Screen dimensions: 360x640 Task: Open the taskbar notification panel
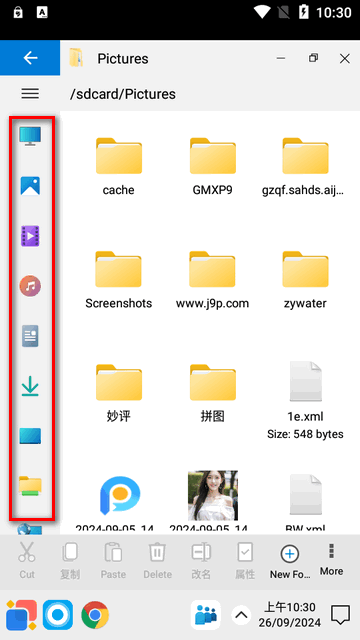pos(340,615)
